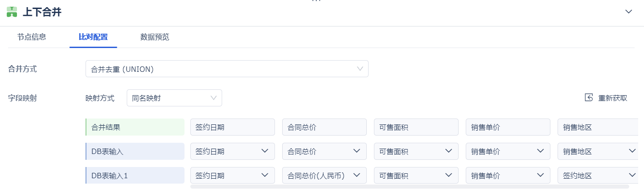Expand DB表输入 可售面积 dropdown
This screenshot has width=644, height=189.
pyautogui.click(x=416, y=151)
